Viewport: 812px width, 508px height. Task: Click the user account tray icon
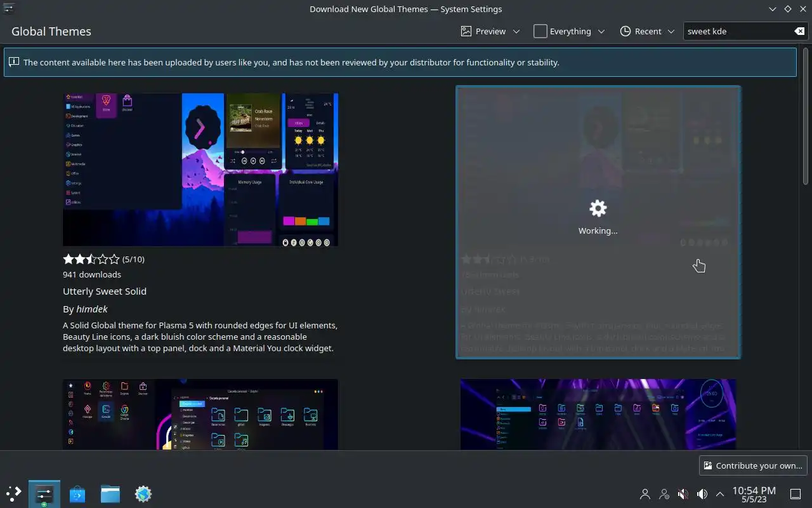point(645,493)
